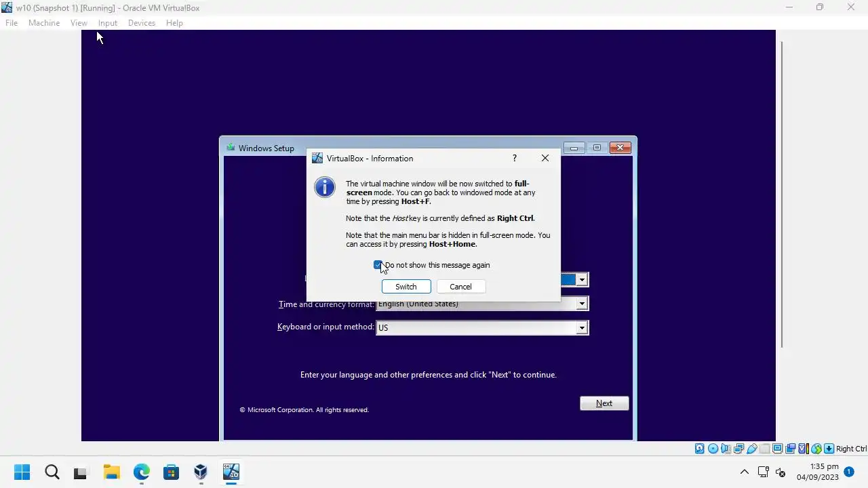Click the Right Ctrl host key label

[x=851, y=449]
